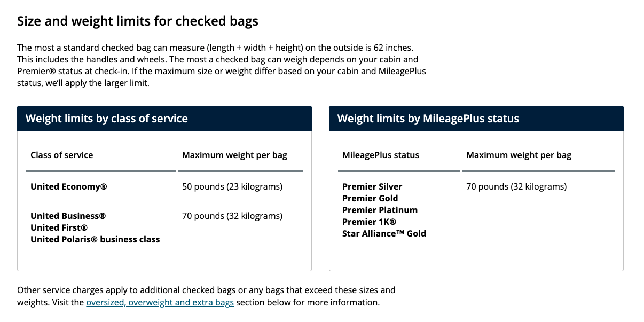Click the MileagePlus status column header

(381, 155)
